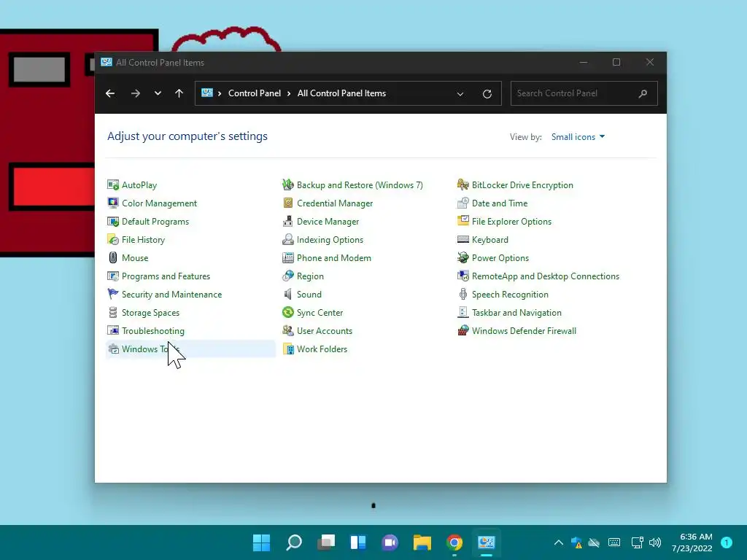Screen dimensions: 747x560
Task: Open File Explorer from taskbar
Action: [x=422, y=542]
